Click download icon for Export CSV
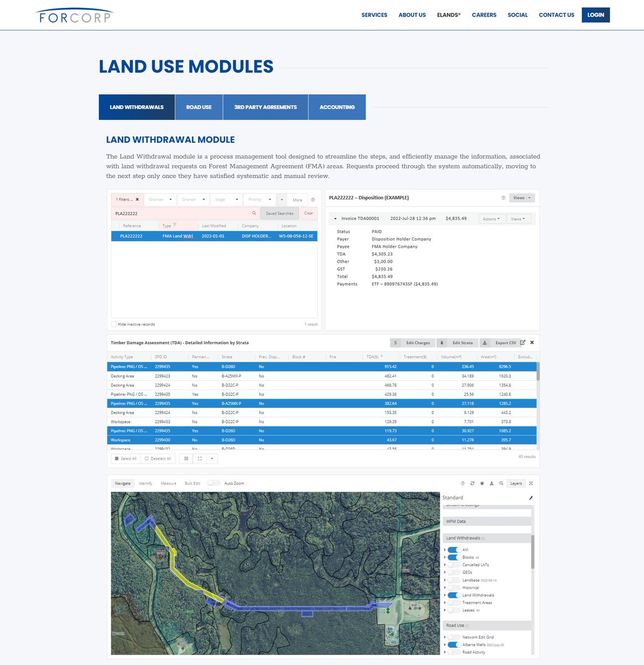 (x=485, y=343)
